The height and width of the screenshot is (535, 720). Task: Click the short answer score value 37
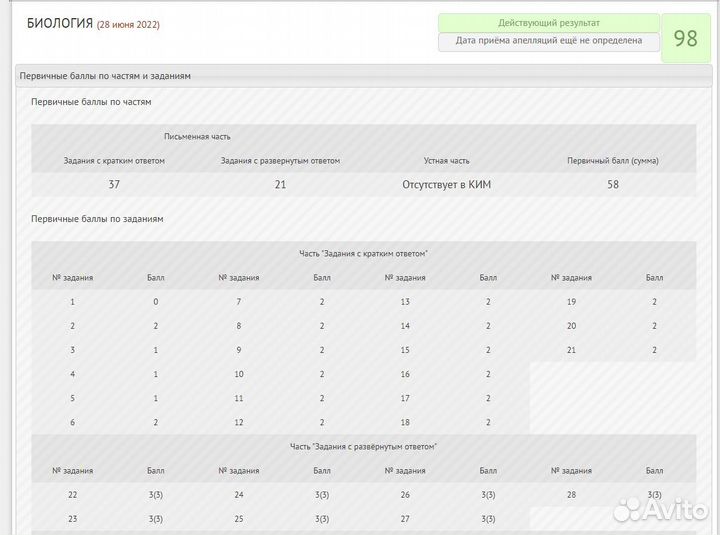coord(114,185)
